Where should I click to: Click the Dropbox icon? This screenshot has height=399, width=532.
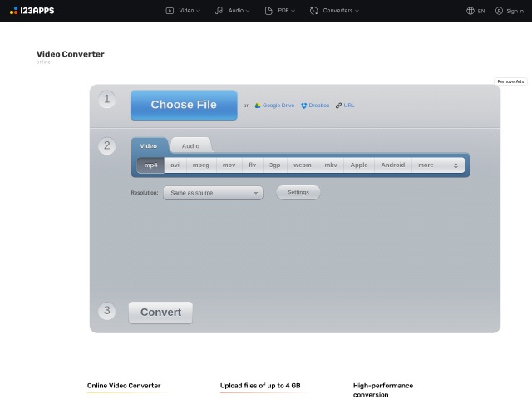pyautogui.click(x=303, y=106)
